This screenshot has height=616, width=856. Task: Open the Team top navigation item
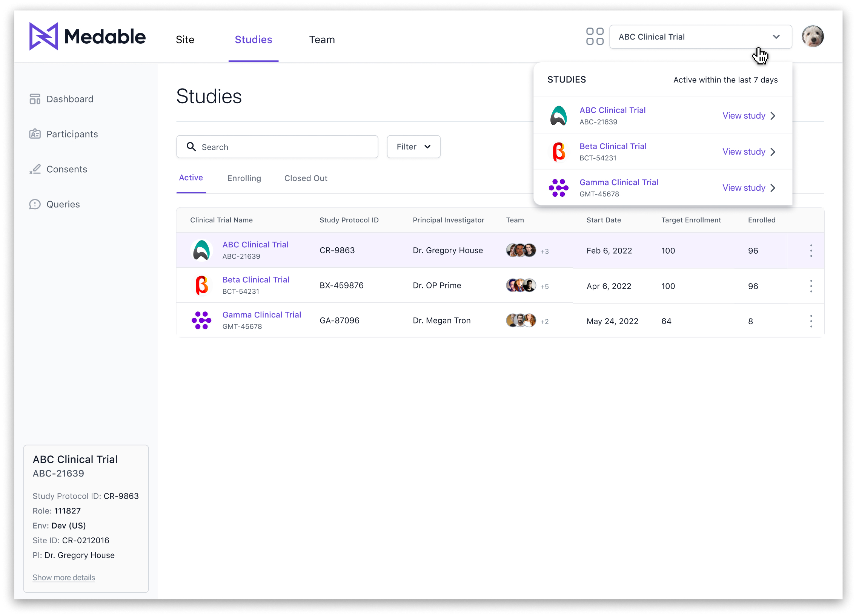(321, 40)
